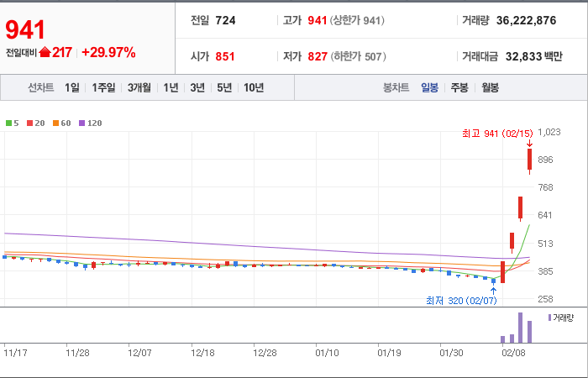Switch line chart to 1주일
The image size is (588, 378).
click(x=103, y=87)
